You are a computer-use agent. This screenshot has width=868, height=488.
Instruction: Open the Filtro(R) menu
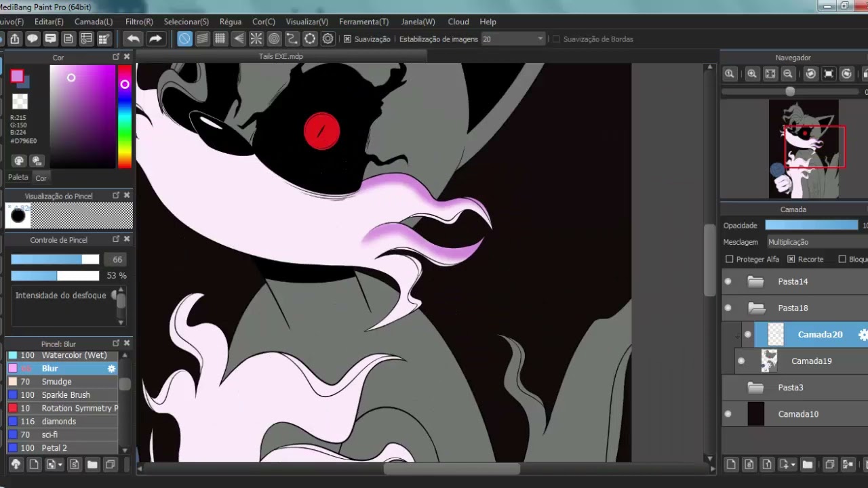[x=139, y=22]
